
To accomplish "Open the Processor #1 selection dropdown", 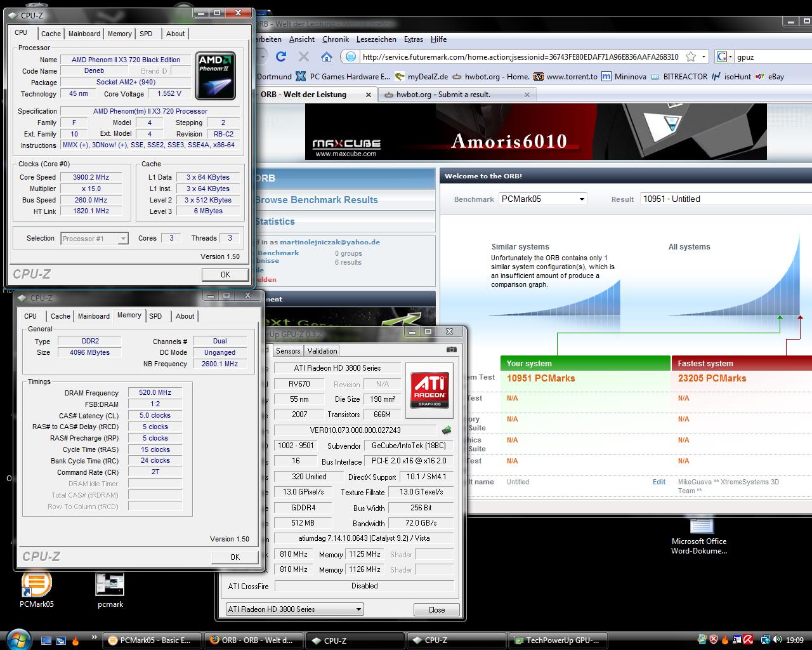I will 95,239.
